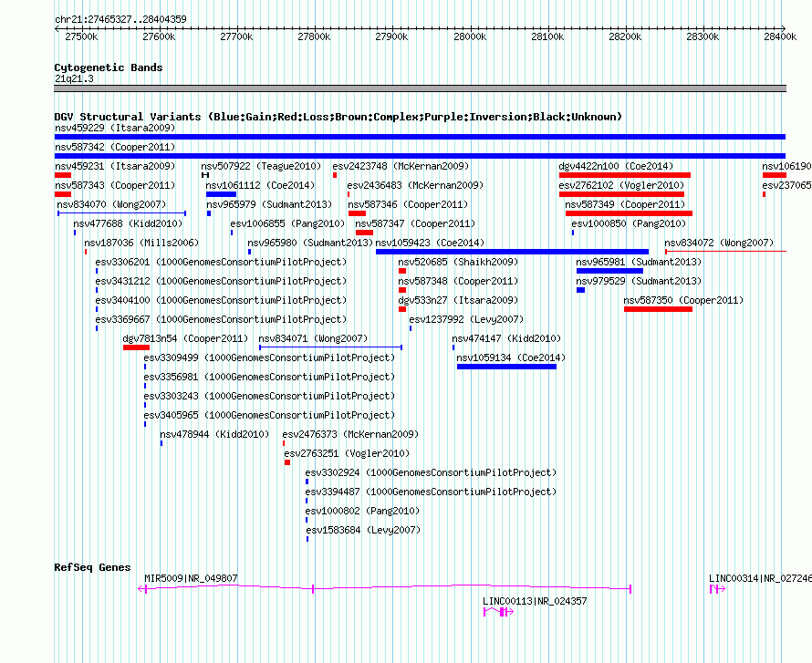The height and width of the screenshot is (663, 812).
Task: Select the dgv533n27 (Itsara2009) variant label
Action: (458, 300)
